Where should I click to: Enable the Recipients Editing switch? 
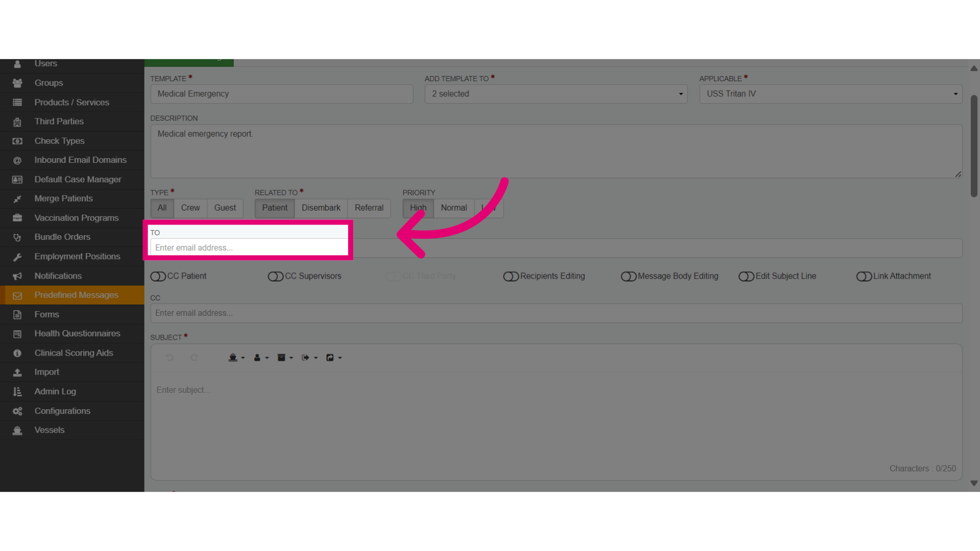tap(511, 277)
